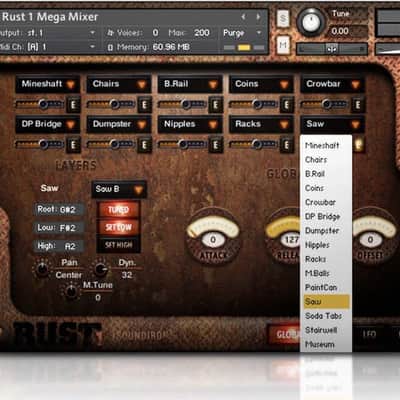400x400 pixels.
Task: Click the M.Tune knob
Action: pos(71,291)
